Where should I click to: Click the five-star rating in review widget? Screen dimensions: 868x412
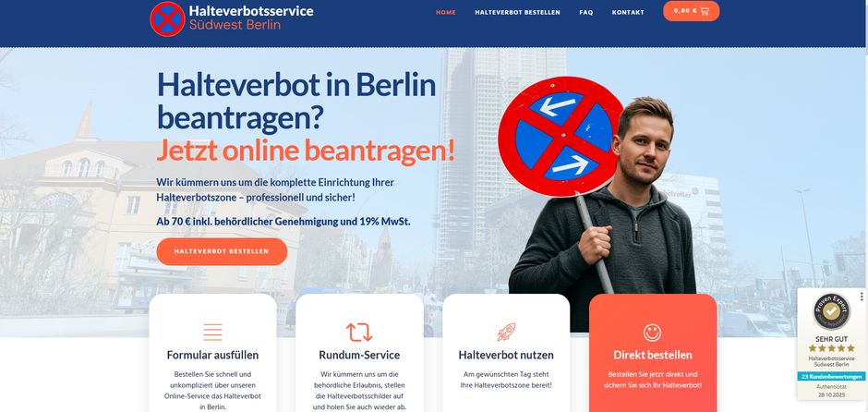(x=831, y=348)
